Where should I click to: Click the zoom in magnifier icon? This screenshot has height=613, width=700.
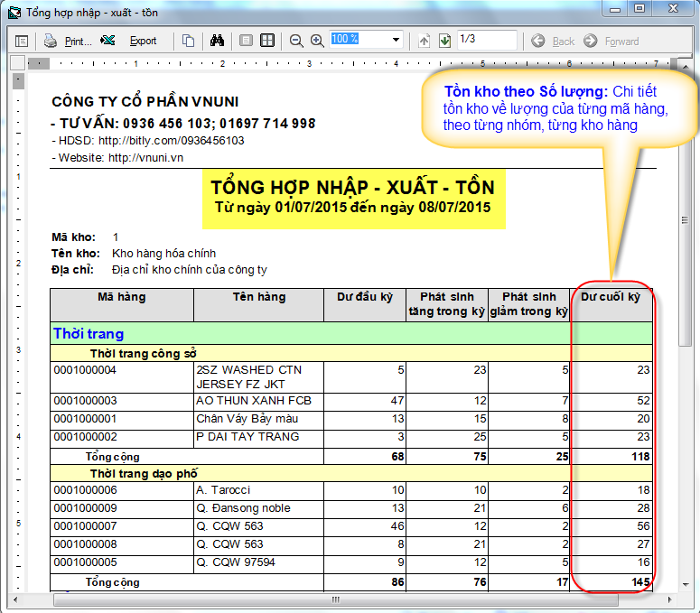tap(317, 41)
